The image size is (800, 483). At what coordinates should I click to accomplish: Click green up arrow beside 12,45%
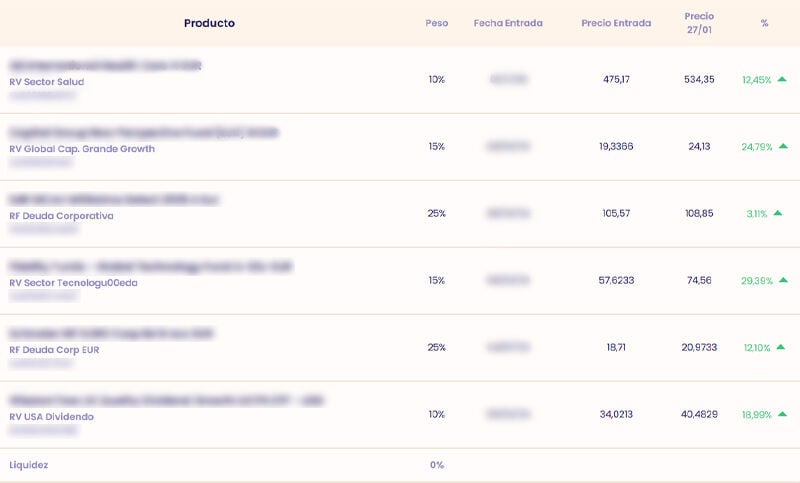782,79
